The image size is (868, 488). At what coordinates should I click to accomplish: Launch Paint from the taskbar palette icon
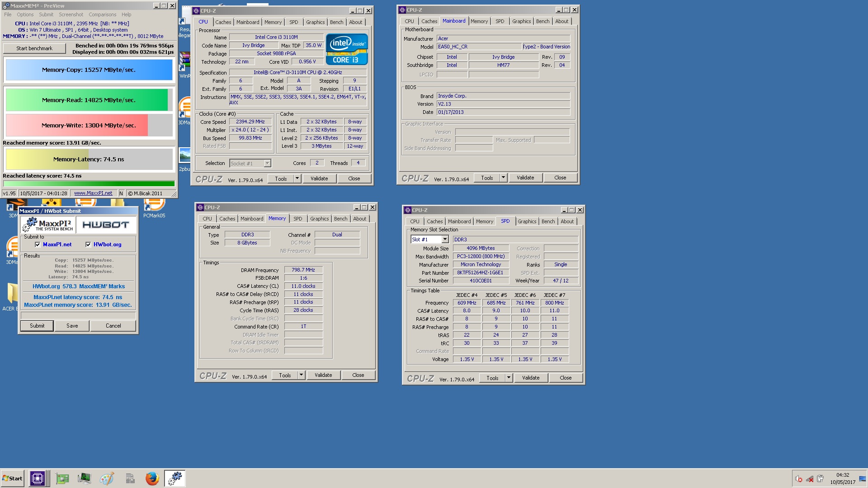[107, 479]
